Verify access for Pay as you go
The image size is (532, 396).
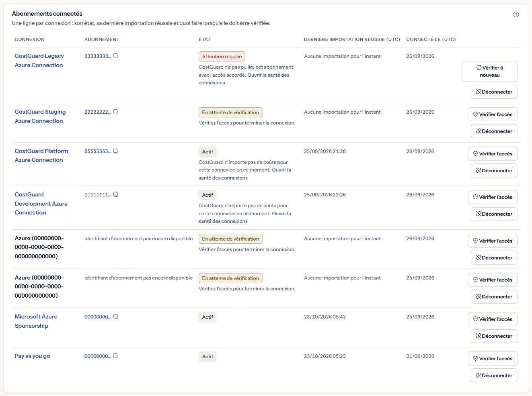tap(493, 359)
